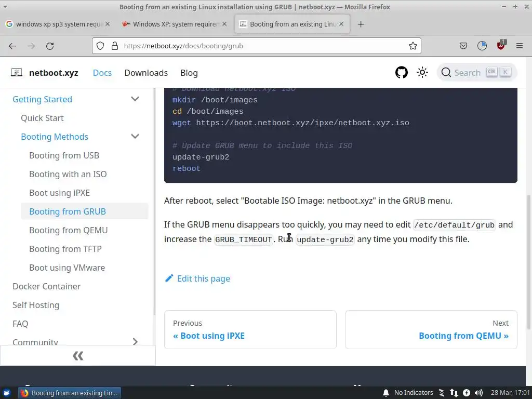
Task: Expand the Community section chevron
Action: [x=135, y=341]
